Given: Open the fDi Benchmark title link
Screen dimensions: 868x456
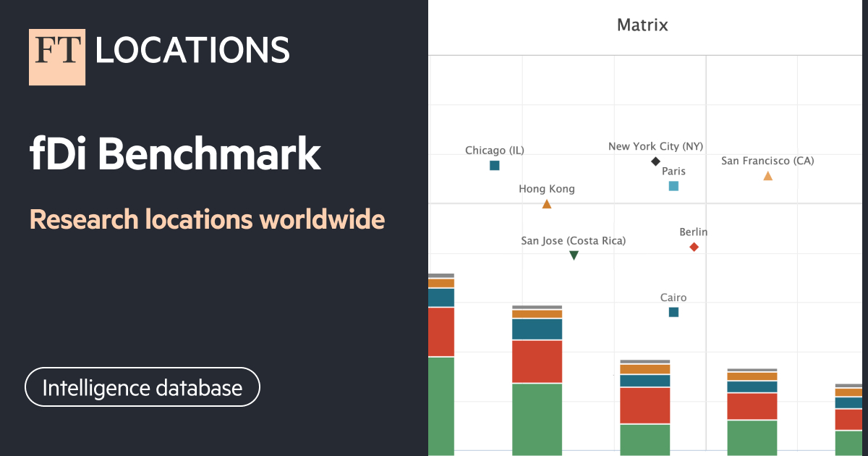Looking at the screenshot, I should [174, 153].
